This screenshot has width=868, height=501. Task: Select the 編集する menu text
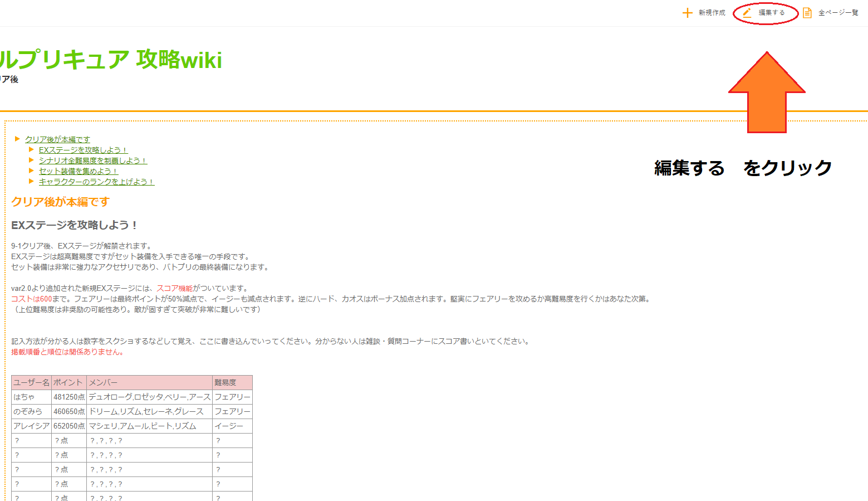pyautogui.click(x=772, y=13)
